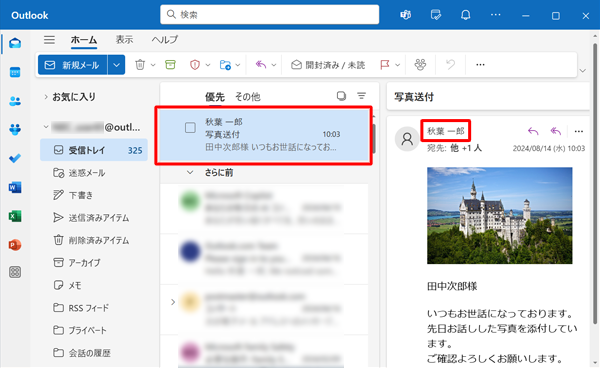Click the 検索 search box
Screen dimensions: 600x368
click(x=269, y=15)
